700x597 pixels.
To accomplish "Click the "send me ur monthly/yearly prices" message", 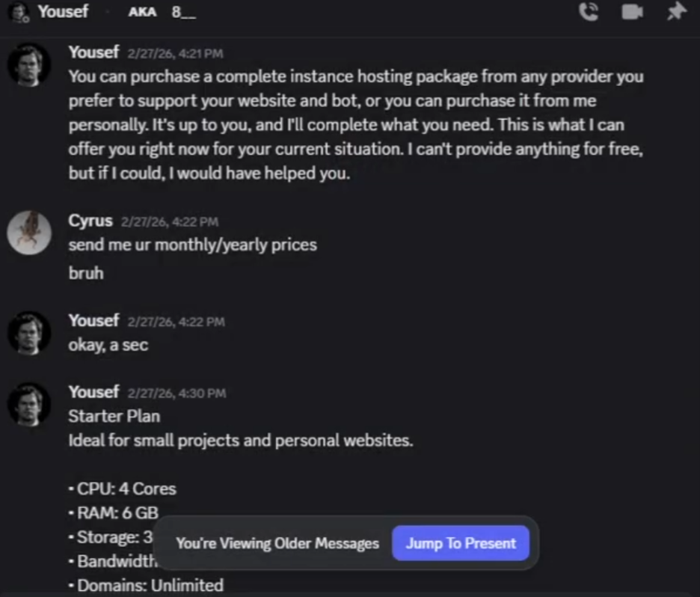I will [x=192, y=245].
